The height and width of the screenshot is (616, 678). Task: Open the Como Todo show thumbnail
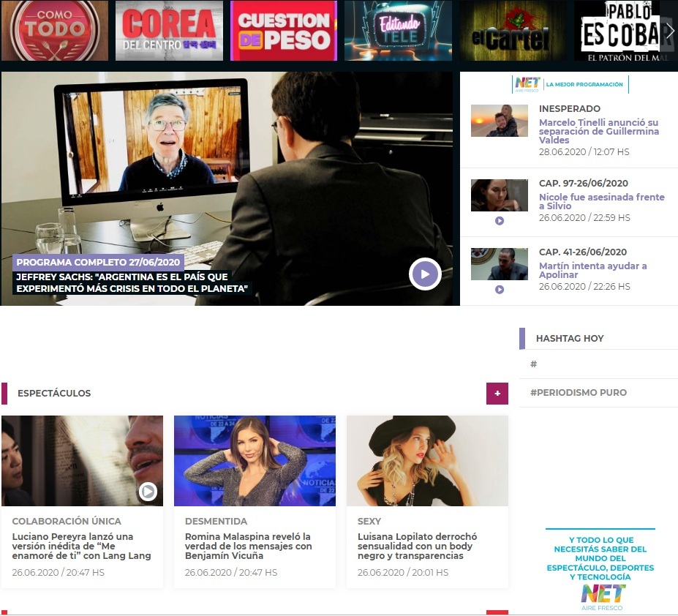point(55,30)
